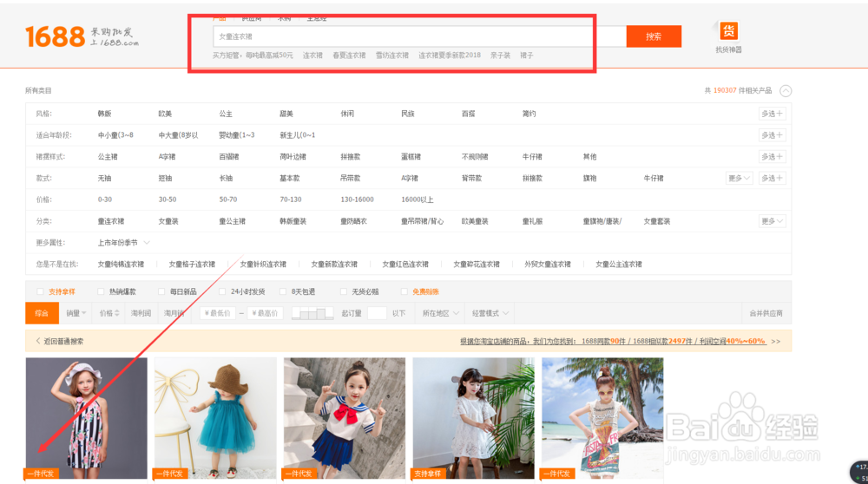Expand 更多 in the 分类 row
Screen dimensions: 868x484
tap(773, 221)
